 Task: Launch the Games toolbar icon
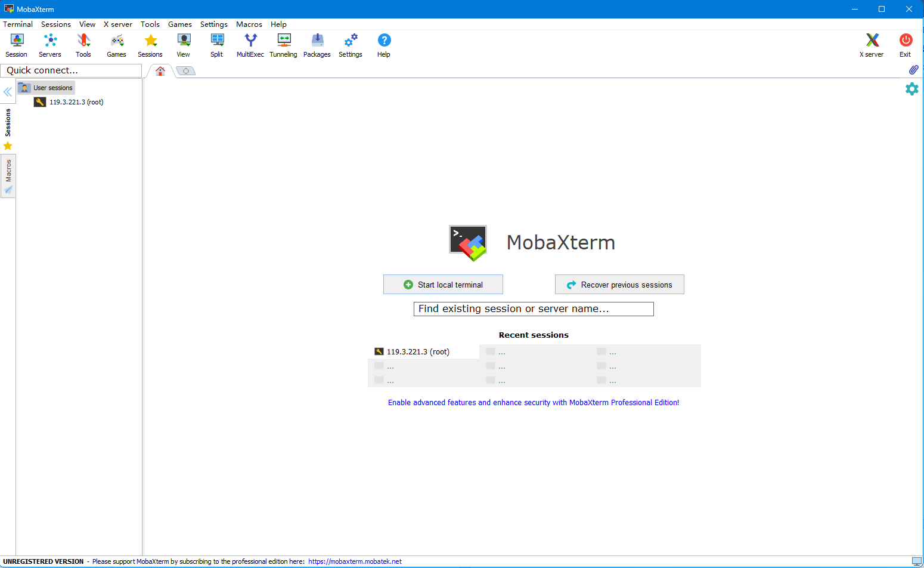click(x=117, y=45)
